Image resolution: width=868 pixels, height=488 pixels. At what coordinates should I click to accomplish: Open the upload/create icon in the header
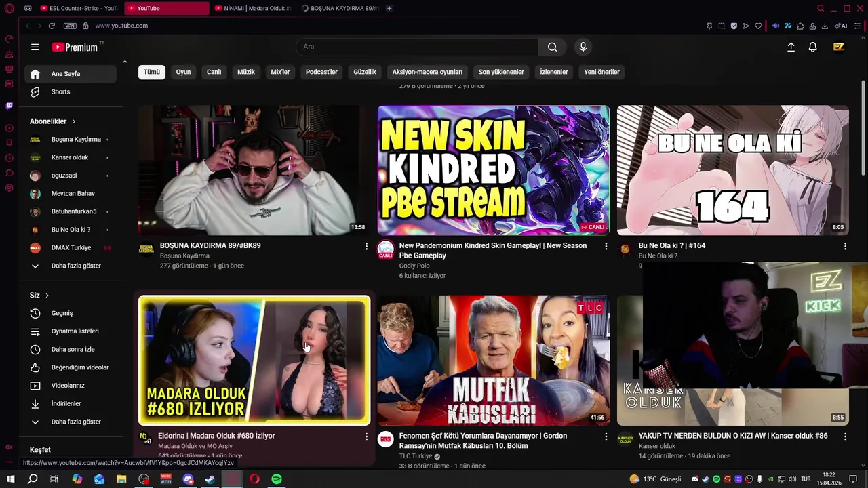791,47
